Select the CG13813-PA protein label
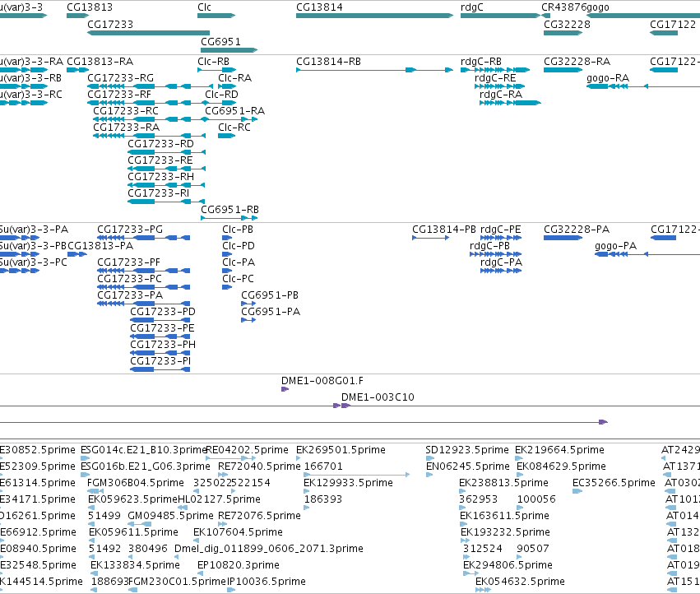700x594 pixels. (x=100, y=246)
